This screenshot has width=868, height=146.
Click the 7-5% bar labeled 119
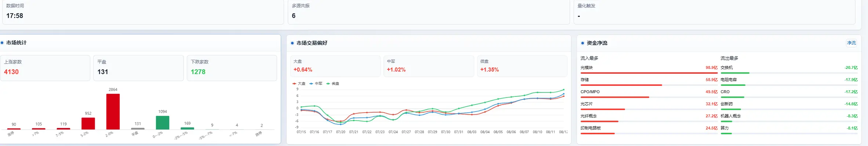[x=63, y=129]
